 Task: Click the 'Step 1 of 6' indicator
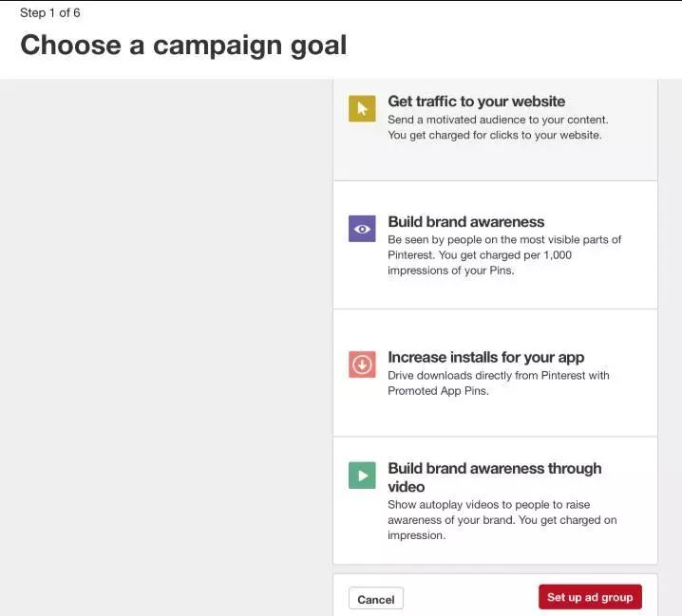[x=50, y=13]
